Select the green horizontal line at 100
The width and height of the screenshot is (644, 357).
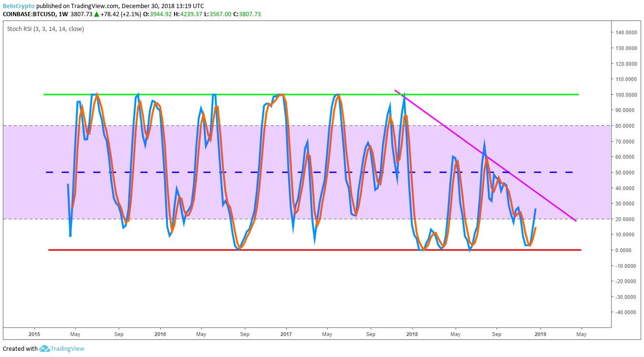coord(311,94)
